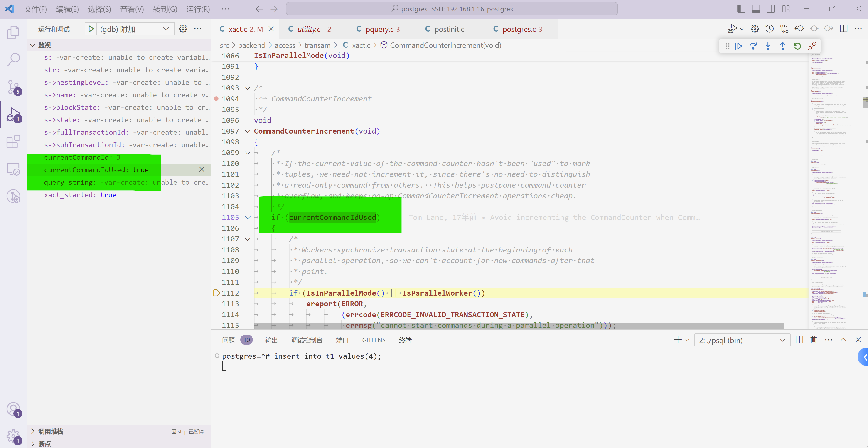Disconnect the debugger with plug icon

812,46
